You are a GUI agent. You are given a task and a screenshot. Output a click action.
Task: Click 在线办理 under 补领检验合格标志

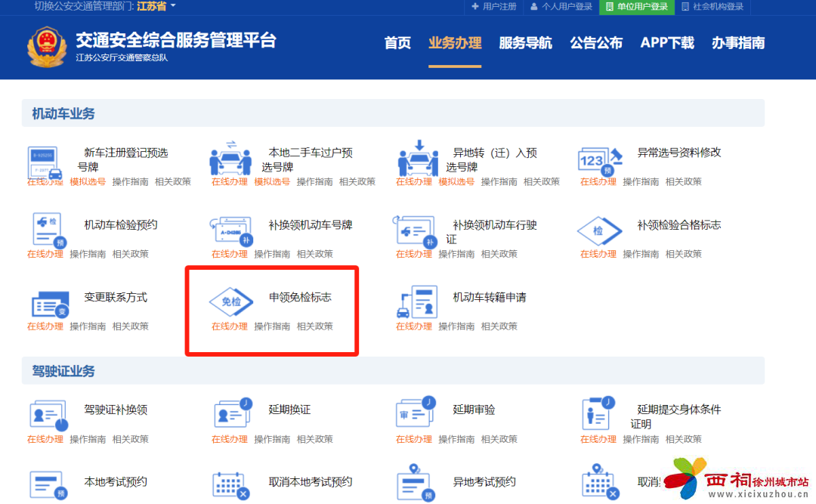[598, 254]
